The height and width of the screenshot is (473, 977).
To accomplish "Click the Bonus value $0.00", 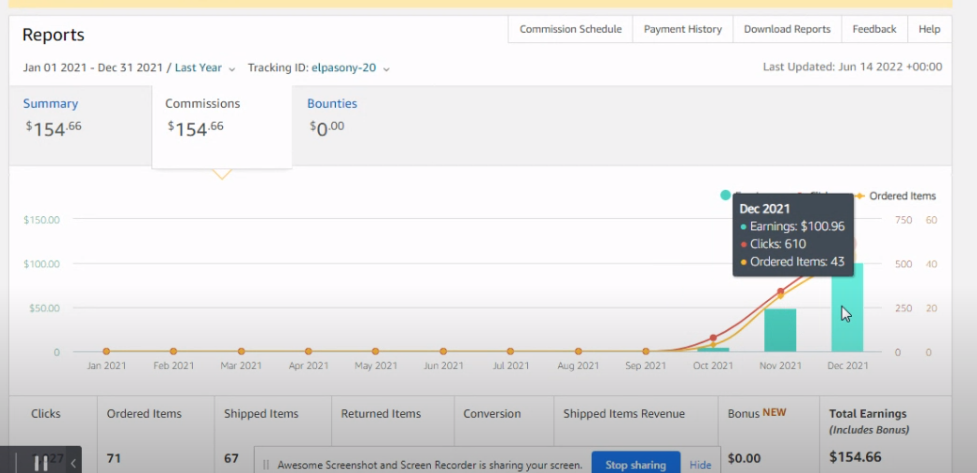I will 744,459.
